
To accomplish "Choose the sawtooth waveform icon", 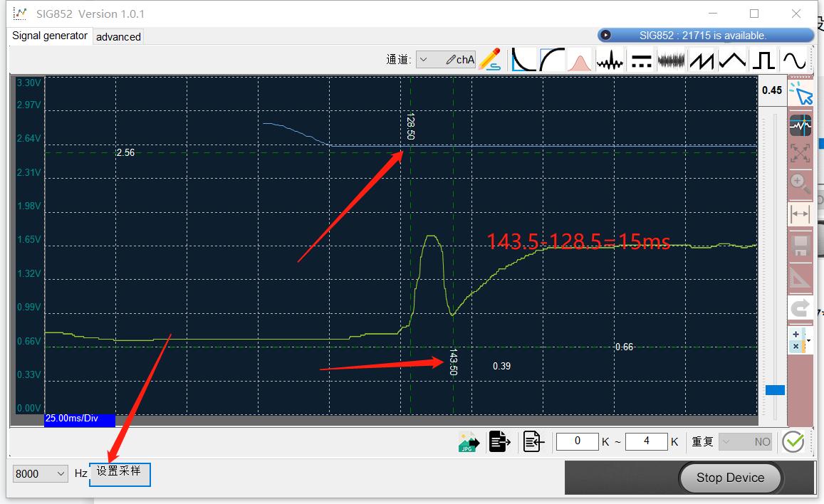I will click(x=702, y=60).
